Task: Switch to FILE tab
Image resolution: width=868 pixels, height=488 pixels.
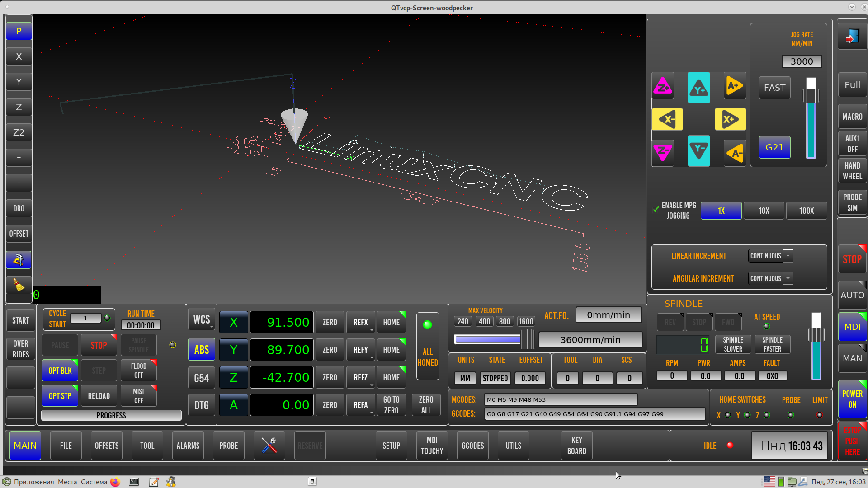Action: [66, 446]
